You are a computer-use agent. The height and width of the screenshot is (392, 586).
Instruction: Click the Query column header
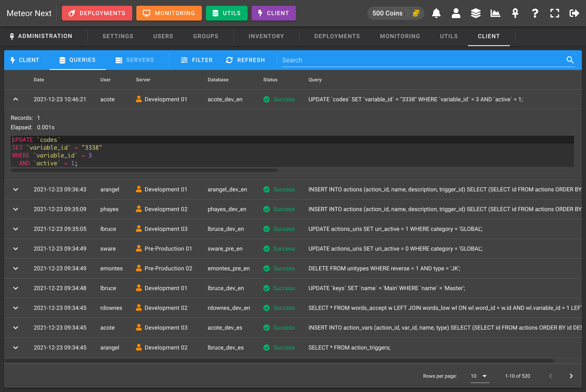pyautogui.click(x=315, y=80)
